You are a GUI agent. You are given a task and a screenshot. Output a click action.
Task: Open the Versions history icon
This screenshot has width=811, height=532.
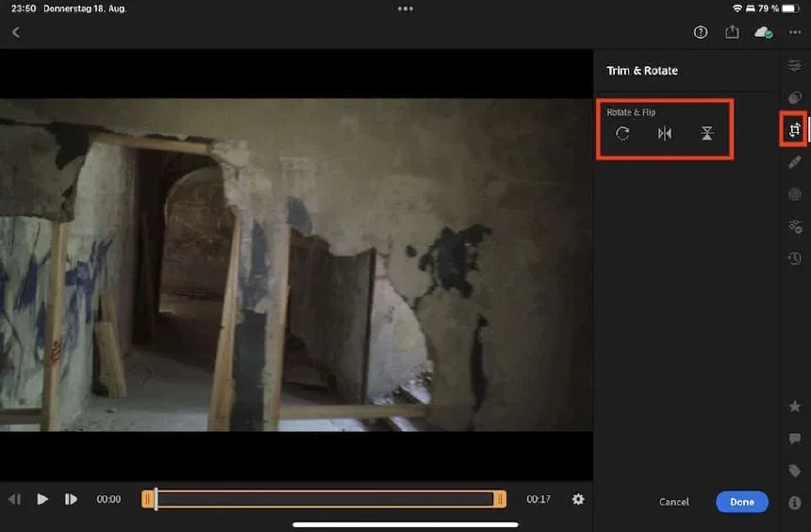tap(795, 258)
